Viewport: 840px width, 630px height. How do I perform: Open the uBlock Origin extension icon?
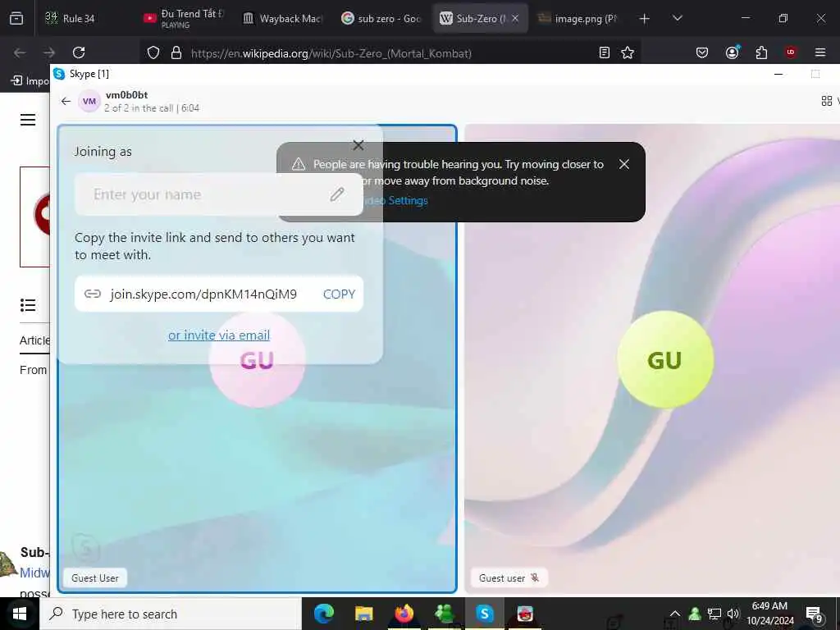(791, 52)
